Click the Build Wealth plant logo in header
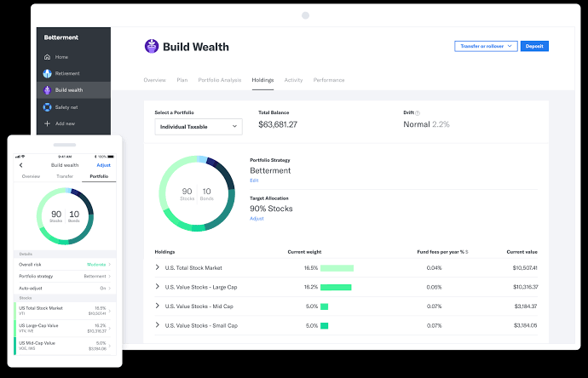Screen dimensions: 588x378 (151, 47)
